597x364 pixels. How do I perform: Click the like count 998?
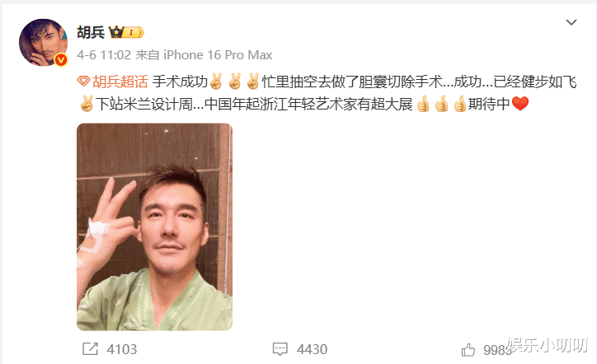(496, 350)
